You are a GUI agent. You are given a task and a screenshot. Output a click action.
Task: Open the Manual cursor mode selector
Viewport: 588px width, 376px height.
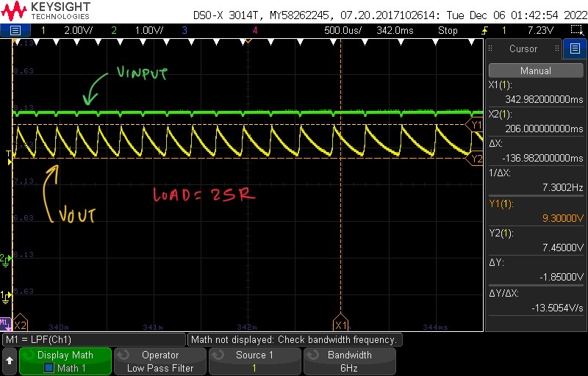pos(536,70)
